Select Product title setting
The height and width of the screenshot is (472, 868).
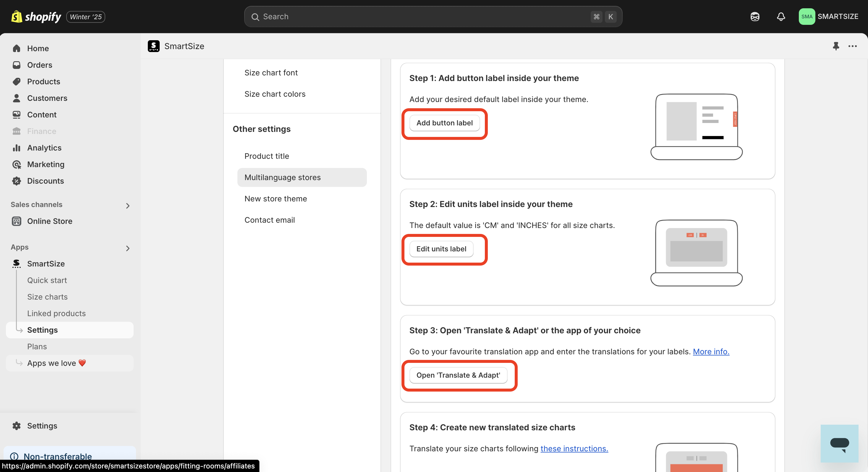[267, 156]
